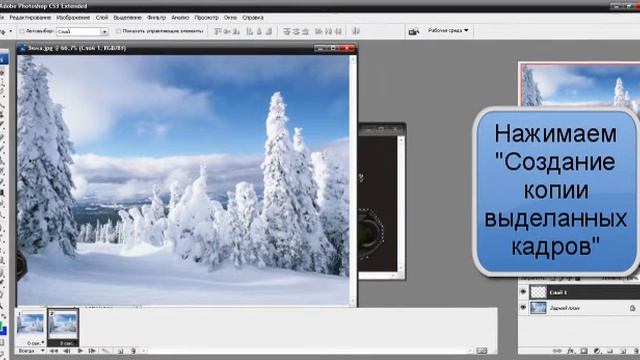Select animation frame 1 thumbnail
This screenshot has width=640, height=360.
coord(30,323)
